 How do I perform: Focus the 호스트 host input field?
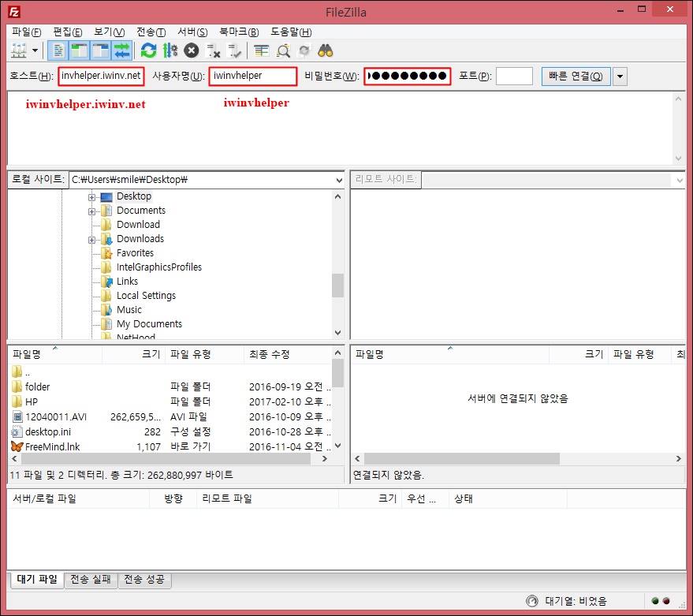point(101,76)
